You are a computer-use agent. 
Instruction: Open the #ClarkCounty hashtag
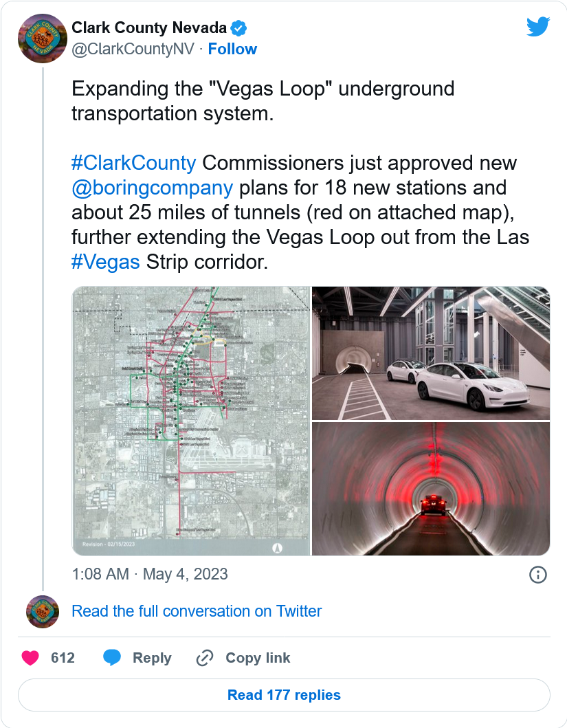(134, 163)
